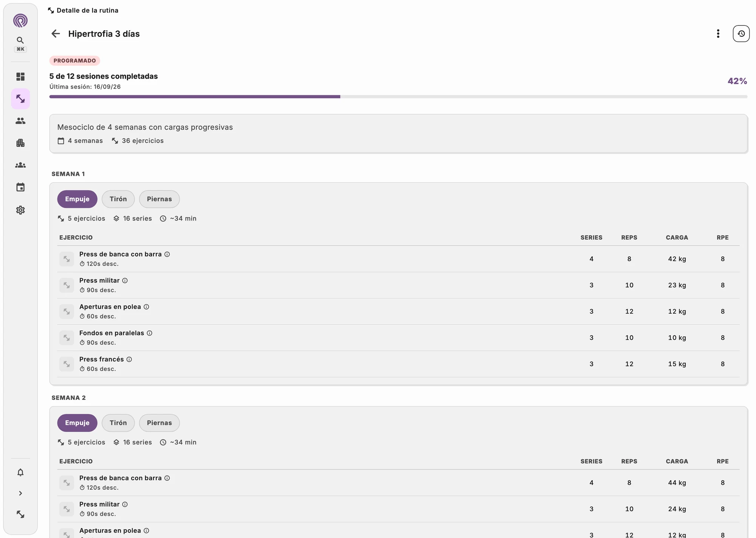Click the 24 kg carga value
The height and width of the screenshot is (538, 756).
tap(677, 509)
